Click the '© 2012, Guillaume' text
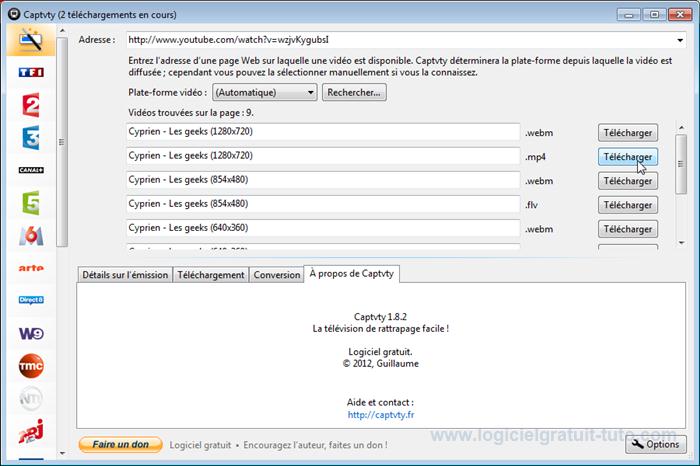The image size is (700, 466). (x=381, y=364)
